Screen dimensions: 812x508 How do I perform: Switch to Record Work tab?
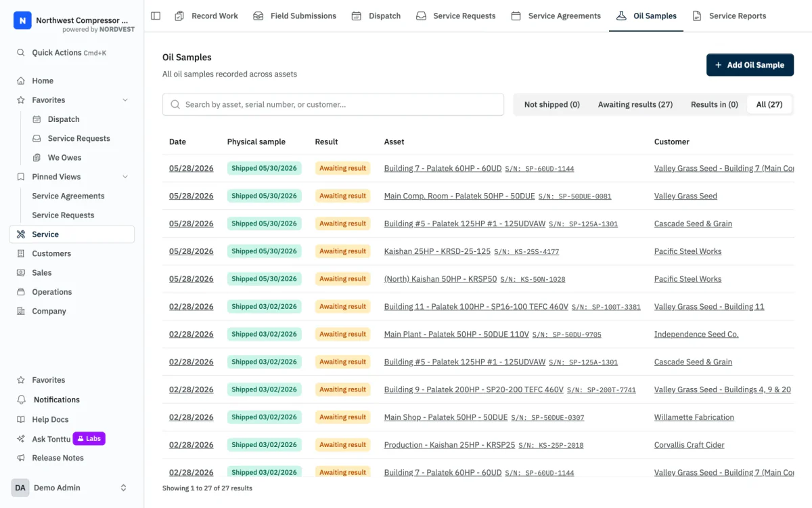(206, 16)
